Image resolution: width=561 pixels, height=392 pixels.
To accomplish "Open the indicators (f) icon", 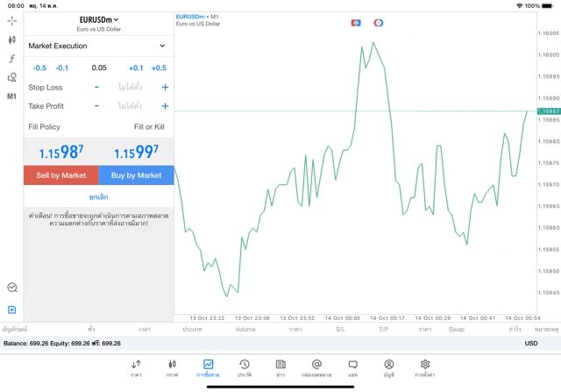I will (11, 59).
